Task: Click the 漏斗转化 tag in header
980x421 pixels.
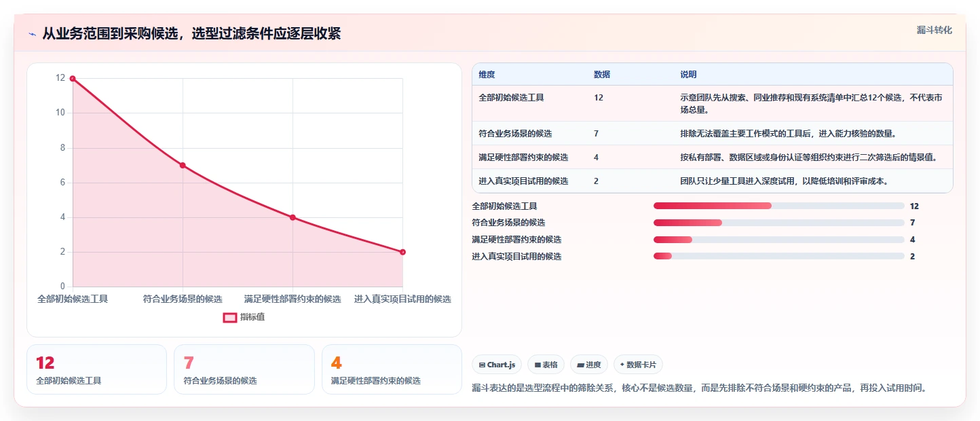Action: [934, 30]
